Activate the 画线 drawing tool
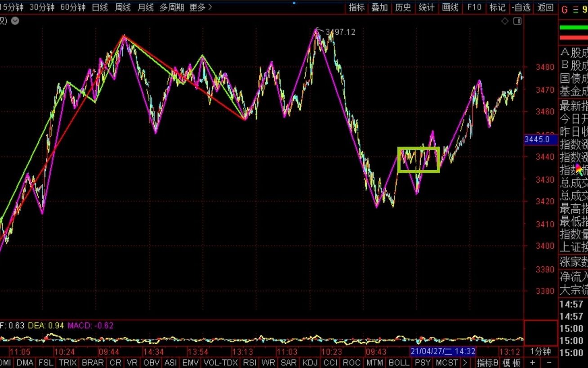 coord(450,8)
